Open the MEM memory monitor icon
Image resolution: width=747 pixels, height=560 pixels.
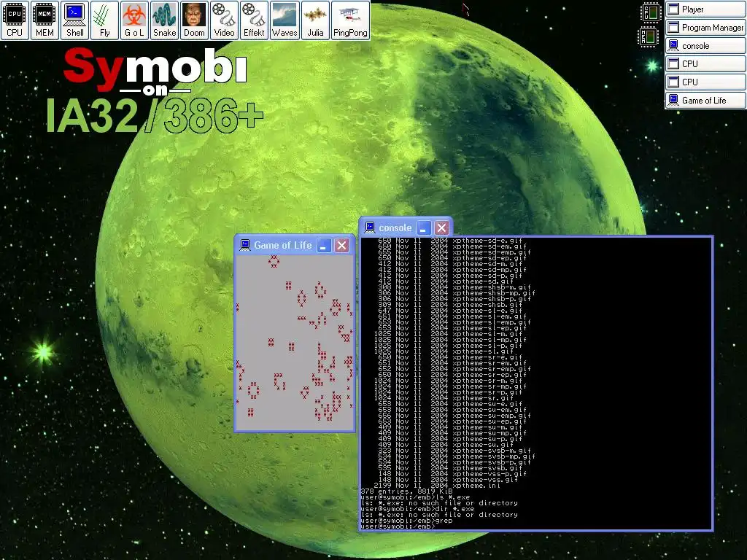coord(44,20)
